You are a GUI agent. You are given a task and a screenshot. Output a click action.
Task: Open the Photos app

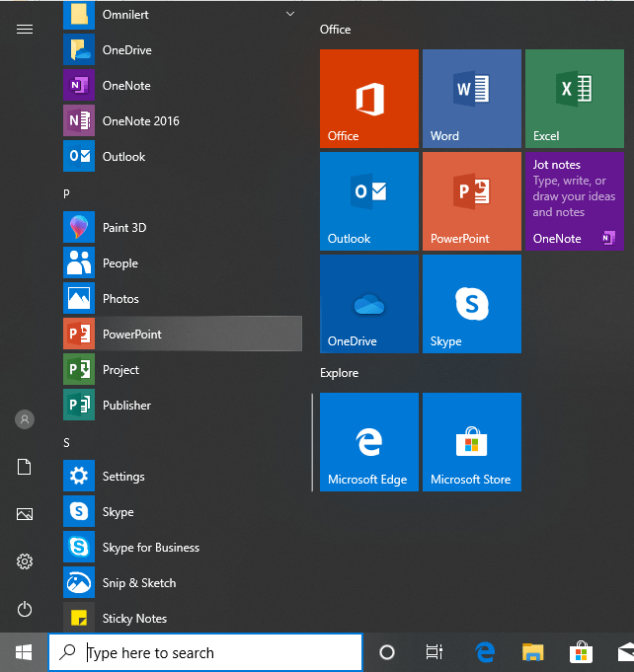[183, 299]
